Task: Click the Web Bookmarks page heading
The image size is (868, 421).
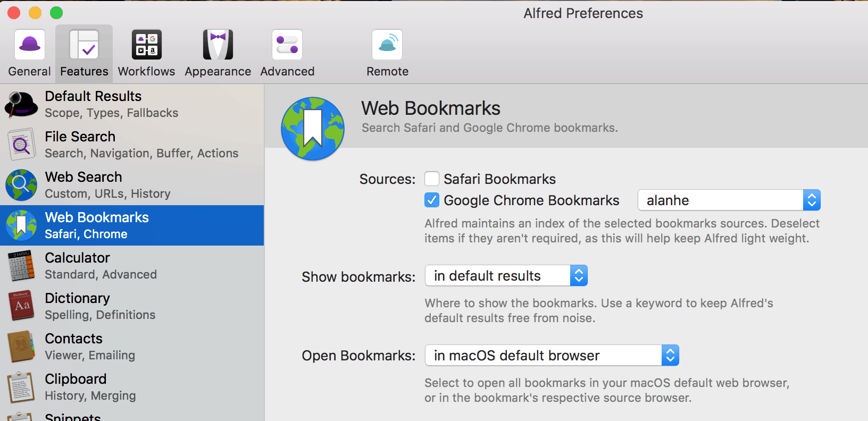Action: (431, 108)
